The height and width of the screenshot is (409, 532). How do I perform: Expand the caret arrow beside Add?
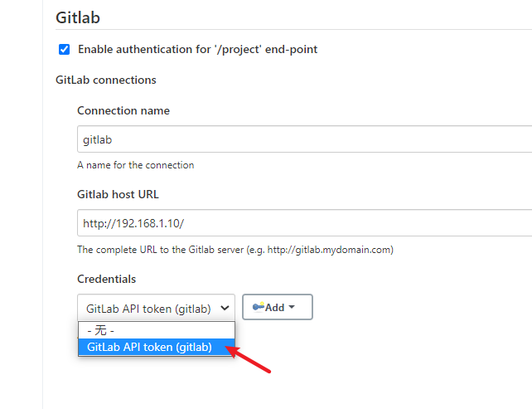pyautogui.click(x=292, y=307)
